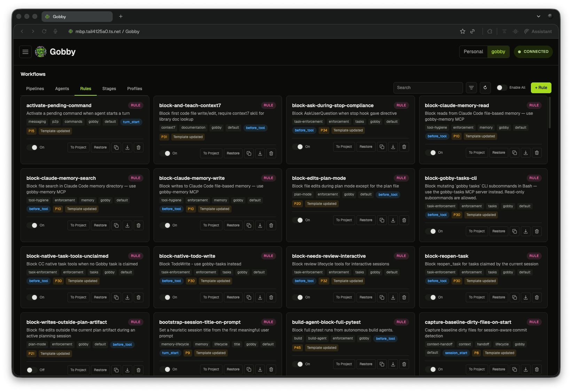Click the turn_start tag on activate-pending-command

tap(131, 122)
